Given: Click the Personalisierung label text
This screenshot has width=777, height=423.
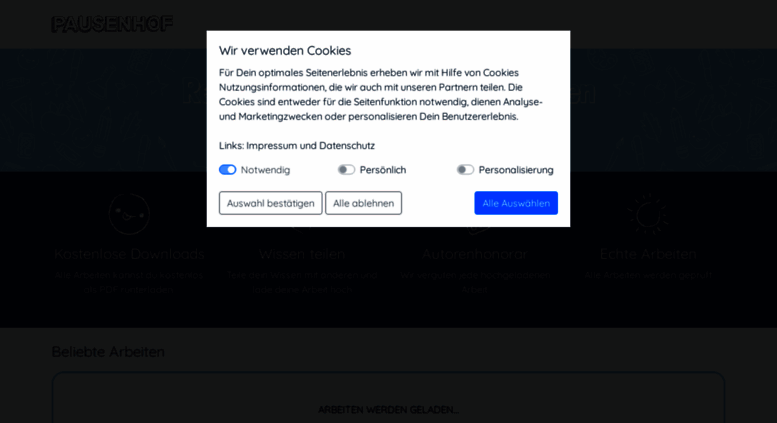Looking at the screenshot, I should tap(516, 170).
